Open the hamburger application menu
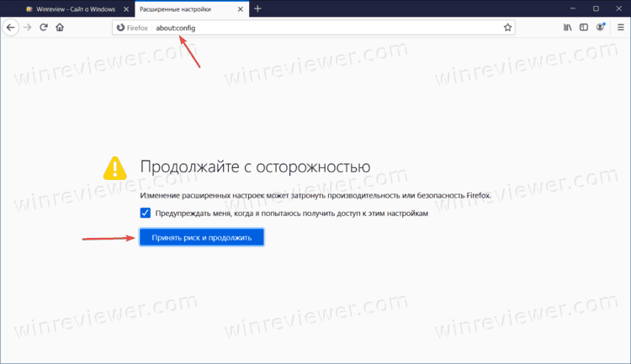Image resolution: width=631 pixels, height=364 pixels. (x=621, y=28)
